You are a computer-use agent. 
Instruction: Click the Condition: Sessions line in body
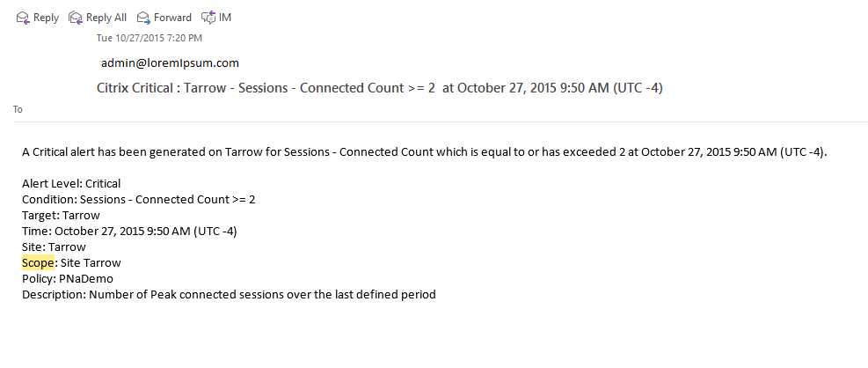pyautogui.click(x=138, y=199)
